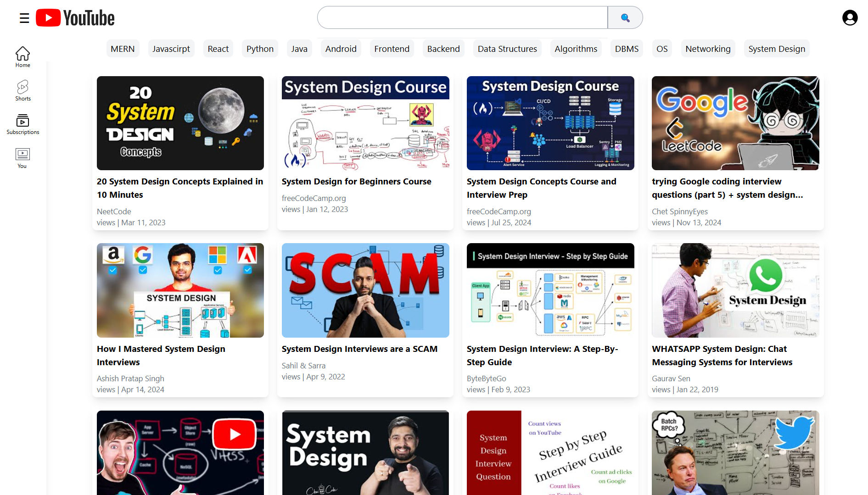Click the search magnifier icon

625,17
